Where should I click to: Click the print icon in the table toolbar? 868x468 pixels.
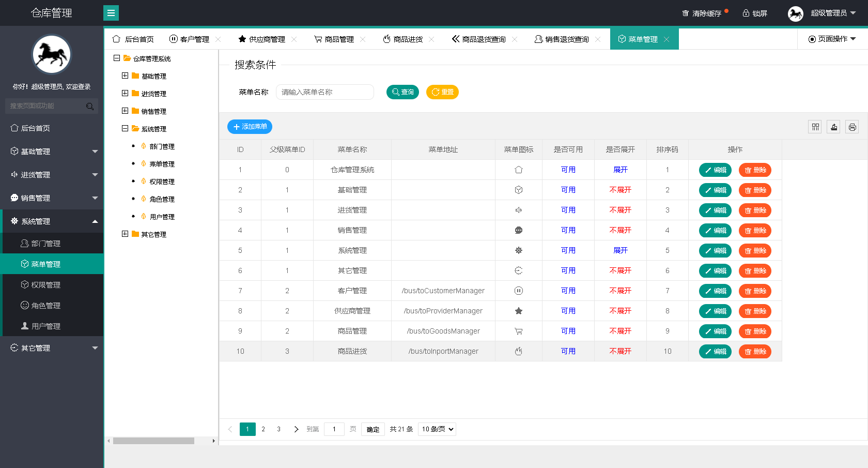[x=852, y=126]
